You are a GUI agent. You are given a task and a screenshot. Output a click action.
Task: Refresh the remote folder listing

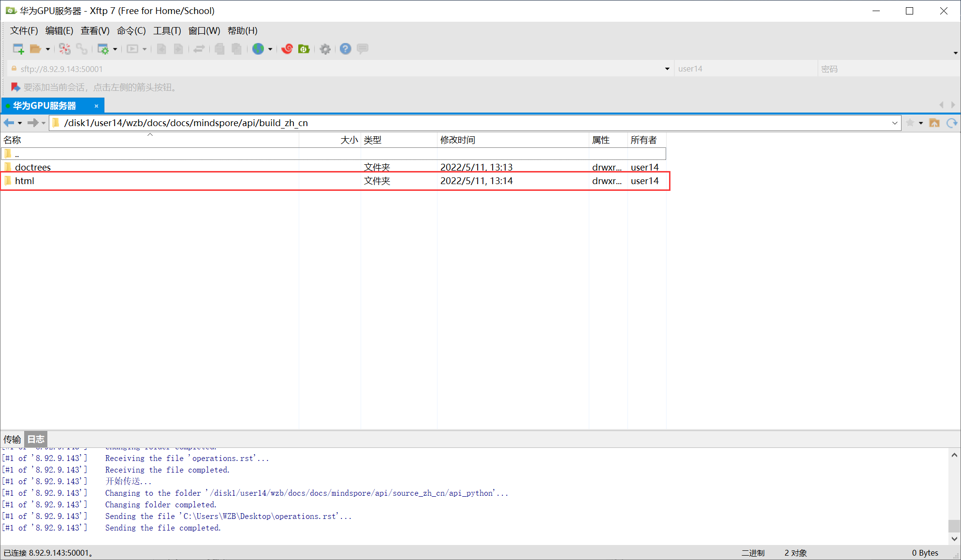coord(952,123)
